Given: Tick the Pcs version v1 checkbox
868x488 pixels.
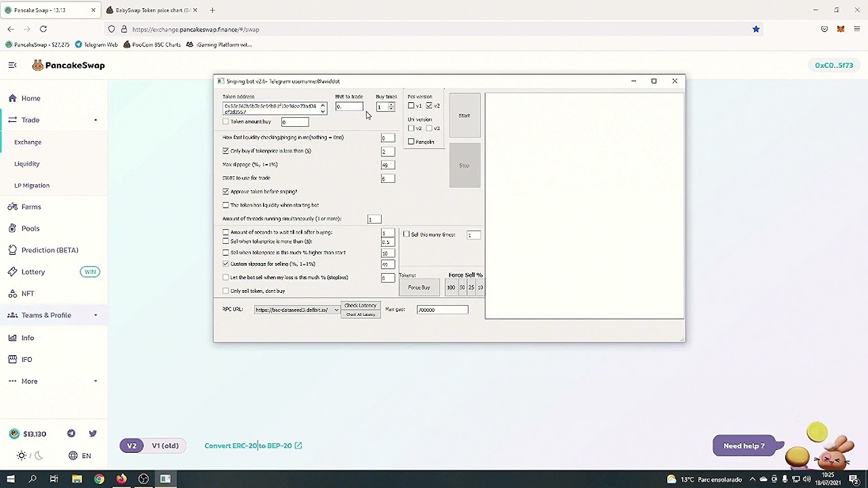Looking at the screenshot, I should (411, 106).
